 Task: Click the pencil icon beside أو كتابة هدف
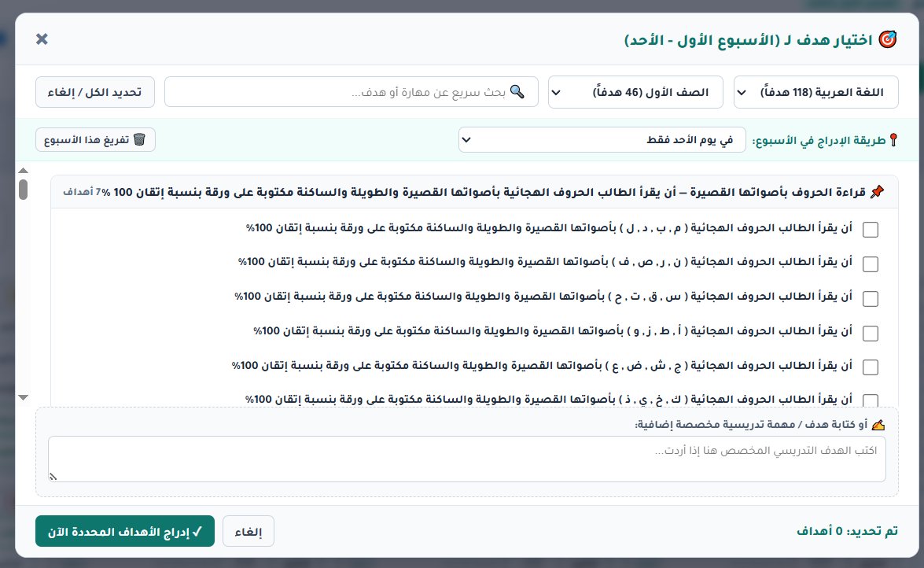878,425
